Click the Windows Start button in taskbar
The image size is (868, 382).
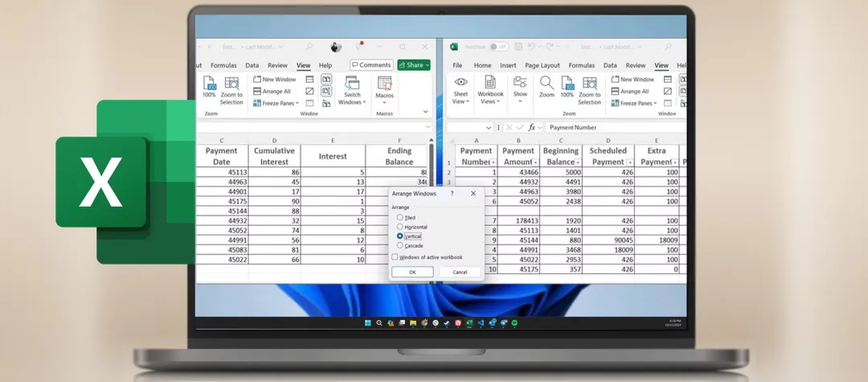[367, 322]
